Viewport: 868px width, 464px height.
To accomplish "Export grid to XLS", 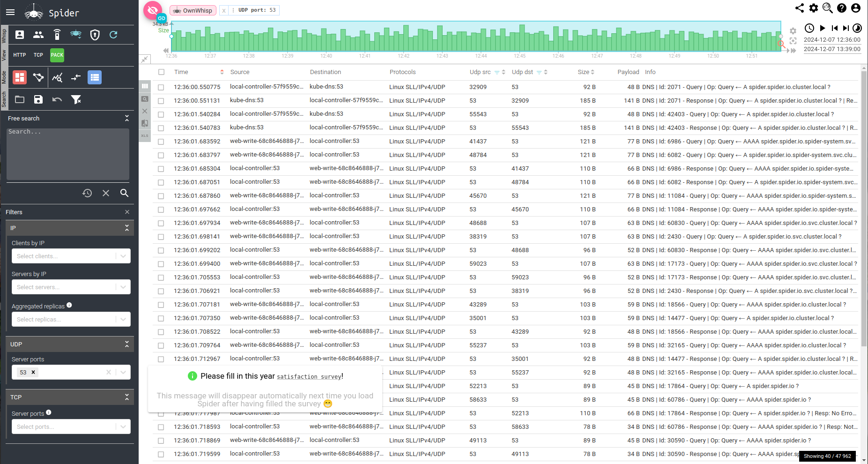I will pyautogui.click(x=145, y=135).
